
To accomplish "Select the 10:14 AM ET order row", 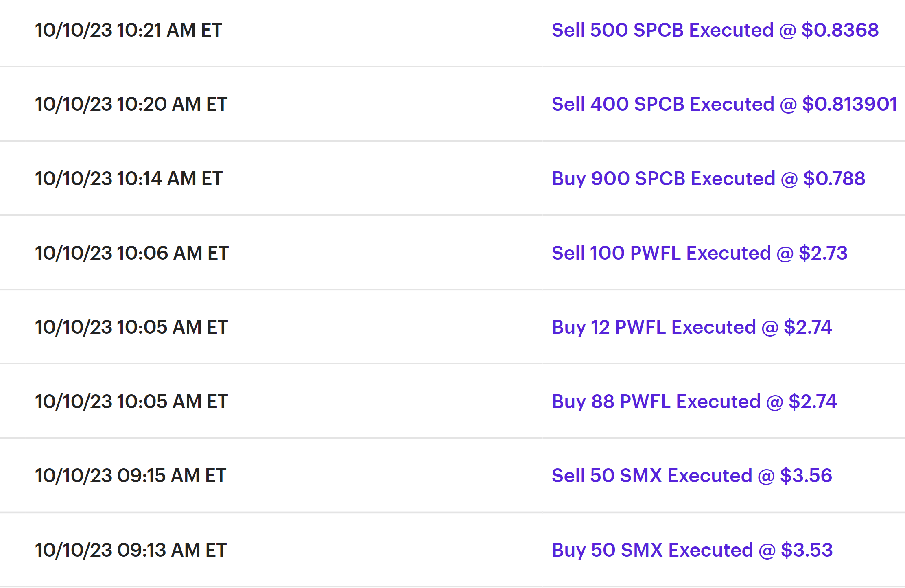I will [129, 179].
